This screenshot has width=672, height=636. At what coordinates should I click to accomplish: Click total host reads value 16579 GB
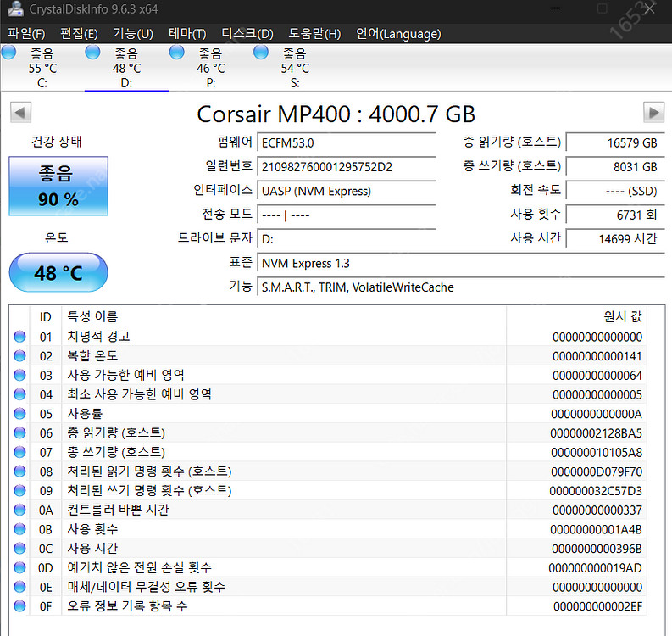[615, 142]
